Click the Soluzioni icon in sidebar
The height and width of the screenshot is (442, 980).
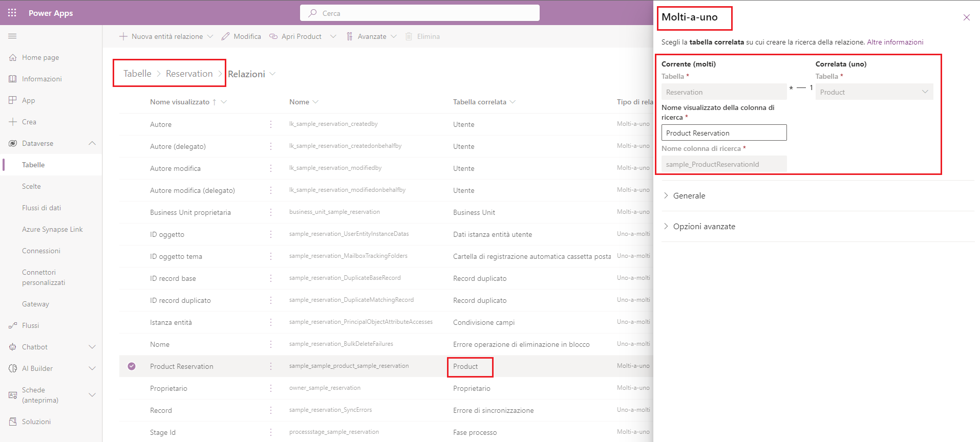[13, 422]
